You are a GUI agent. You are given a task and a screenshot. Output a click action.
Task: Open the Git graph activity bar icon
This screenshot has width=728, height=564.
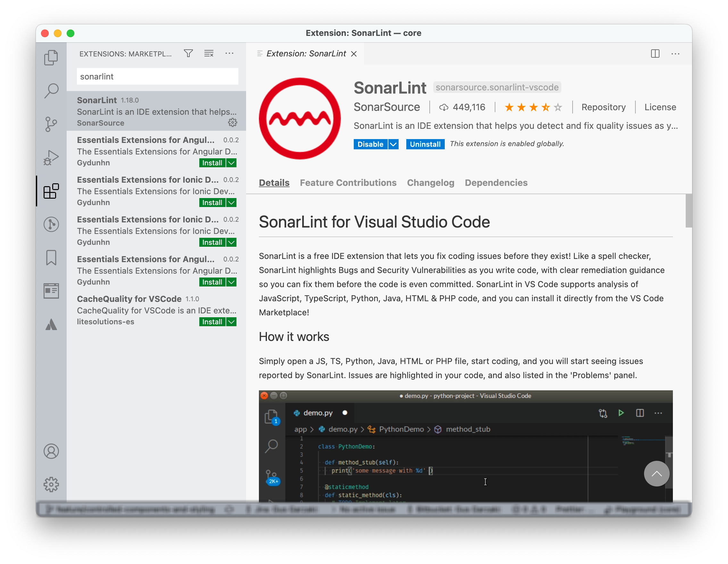click(51, 224)
